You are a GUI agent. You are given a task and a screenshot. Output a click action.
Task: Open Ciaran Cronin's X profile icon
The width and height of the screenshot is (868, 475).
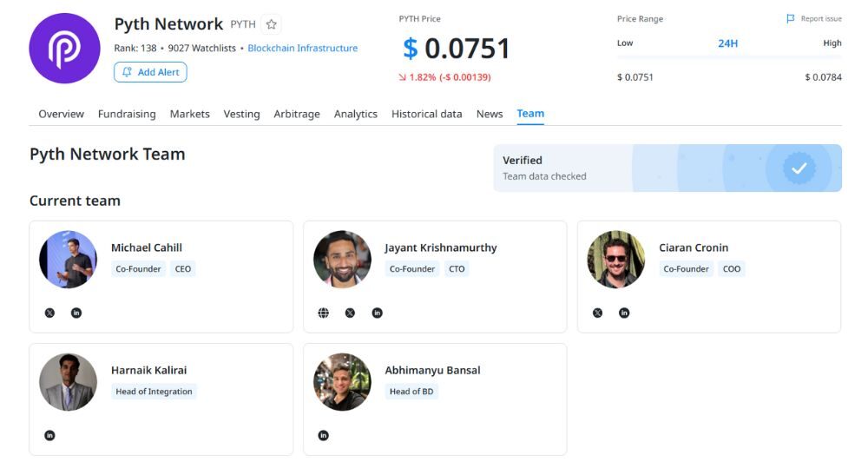point(597,313)
